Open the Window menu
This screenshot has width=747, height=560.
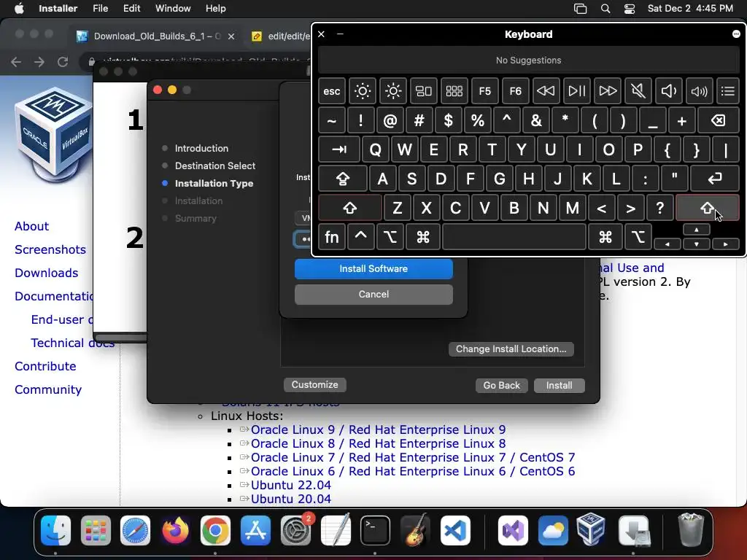173,9
